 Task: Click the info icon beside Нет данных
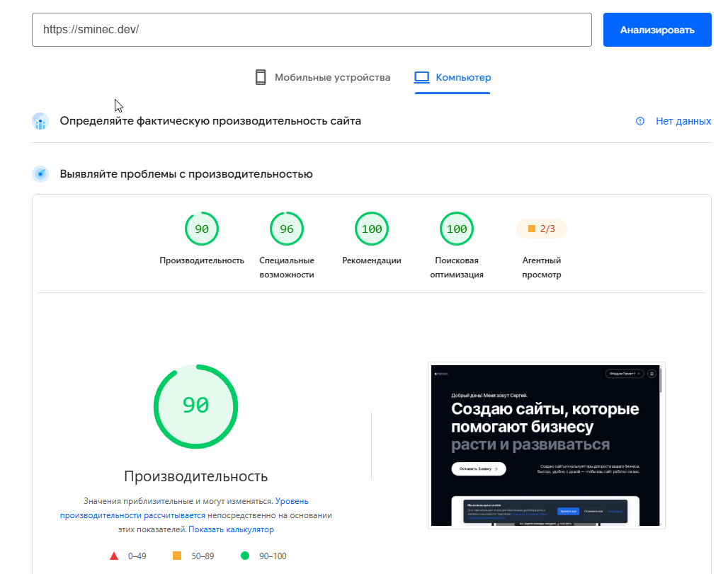[x=639, y=121]
